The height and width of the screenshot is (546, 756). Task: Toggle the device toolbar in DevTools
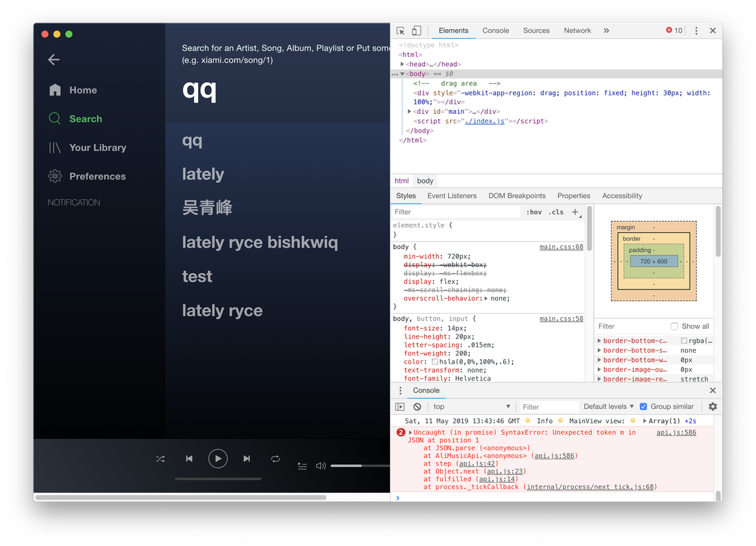pyautogui.click(x=416, y=30)
